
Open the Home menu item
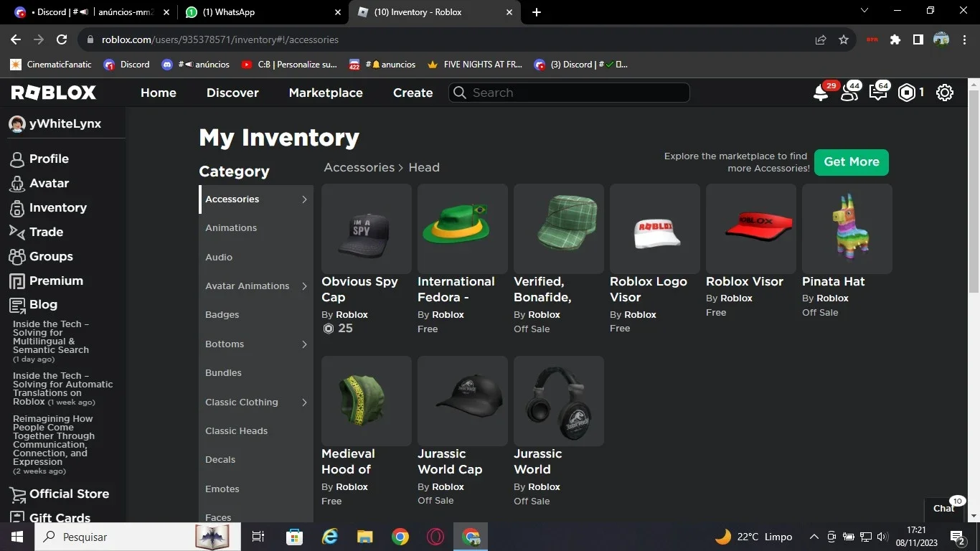pos(159,93)
